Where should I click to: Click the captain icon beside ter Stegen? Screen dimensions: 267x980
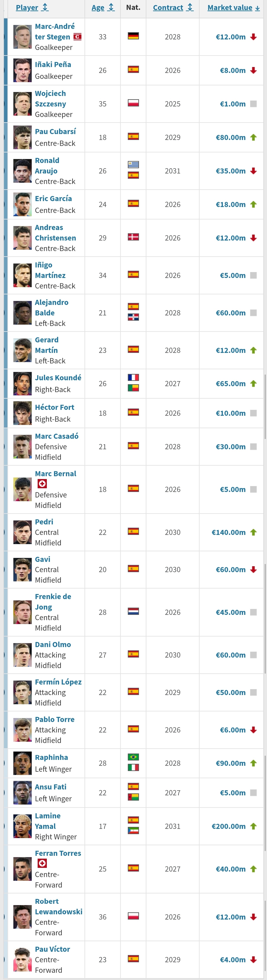tap(77, 37)
